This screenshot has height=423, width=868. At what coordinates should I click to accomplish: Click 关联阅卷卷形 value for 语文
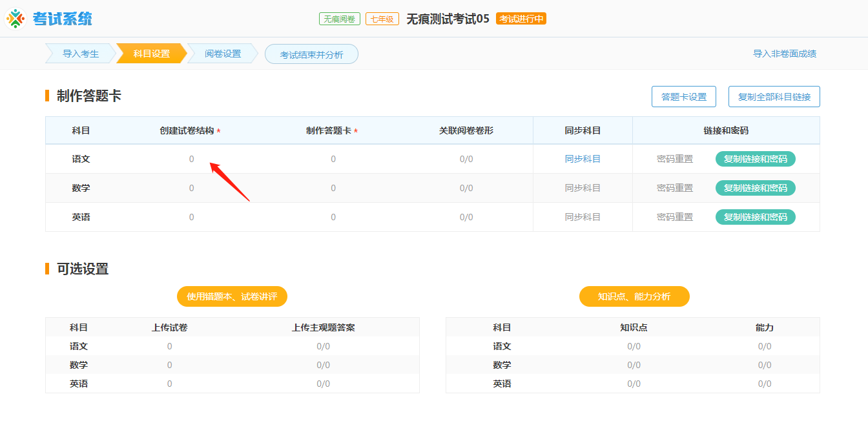coord(466,159)
